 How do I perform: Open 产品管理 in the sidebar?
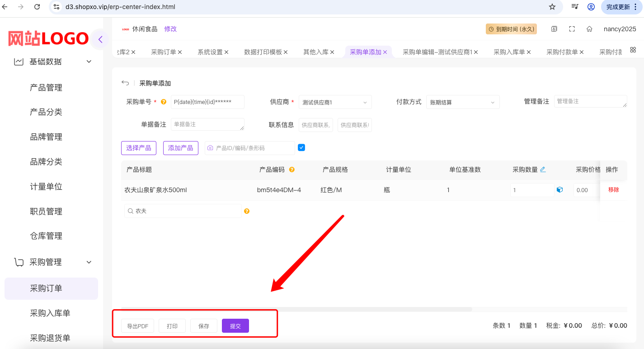46,88
